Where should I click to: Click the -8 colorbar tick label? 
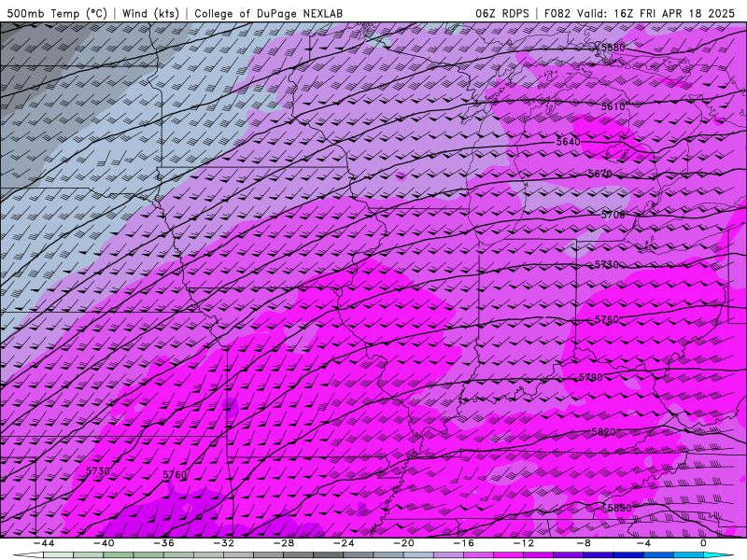584,543
